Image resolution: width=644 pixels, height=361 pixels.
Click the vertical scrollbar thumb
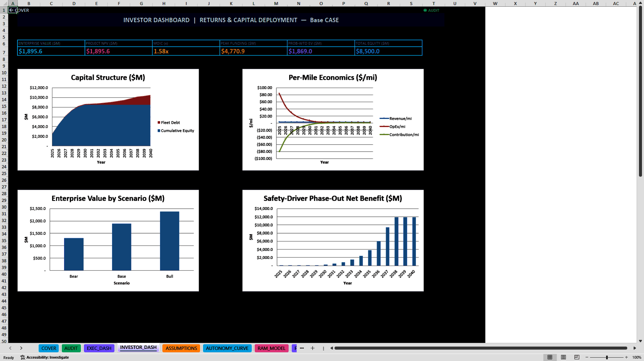(640, 91)
